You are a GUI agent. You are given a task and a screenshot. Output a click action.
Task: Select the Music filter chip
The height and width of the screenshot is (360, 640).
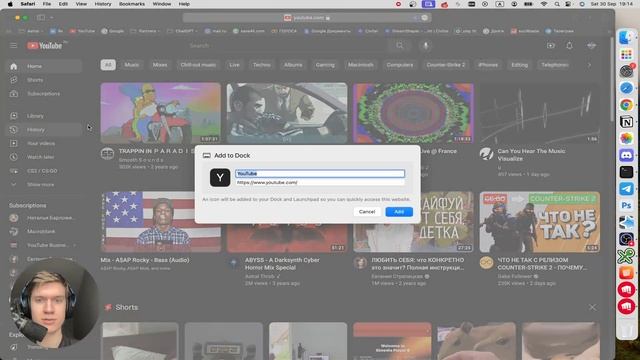click(132, 65)
